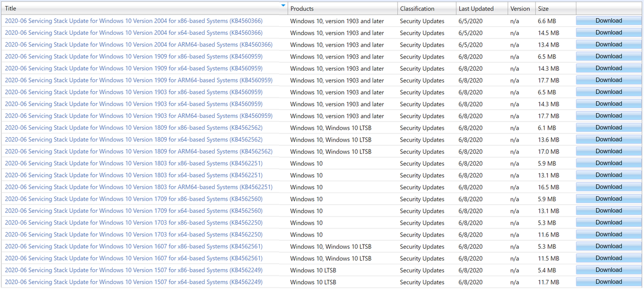The width and height of the screenshot is (644, 289).
Task: Open the Version 1909 ARM64 KB4560959 update link
Action: point(138,80)
